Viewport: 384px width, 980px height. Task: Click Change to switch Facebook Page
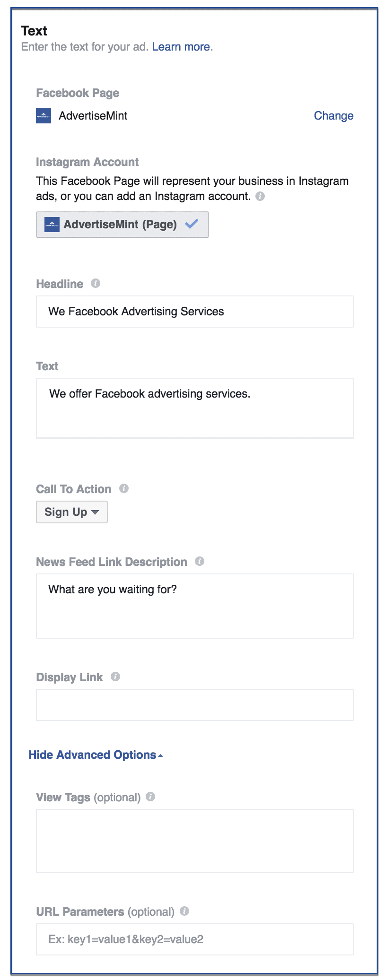click(x=334, y=116)
